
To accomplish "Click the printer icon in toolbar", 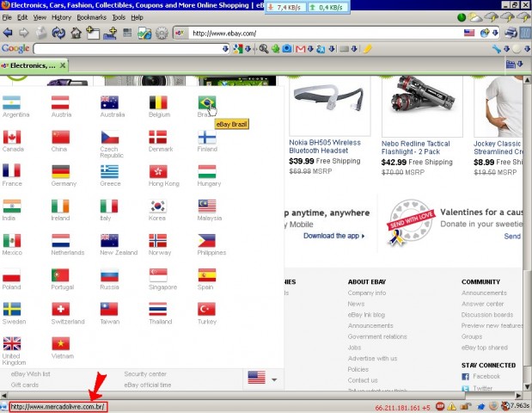I will coord(511,33).
